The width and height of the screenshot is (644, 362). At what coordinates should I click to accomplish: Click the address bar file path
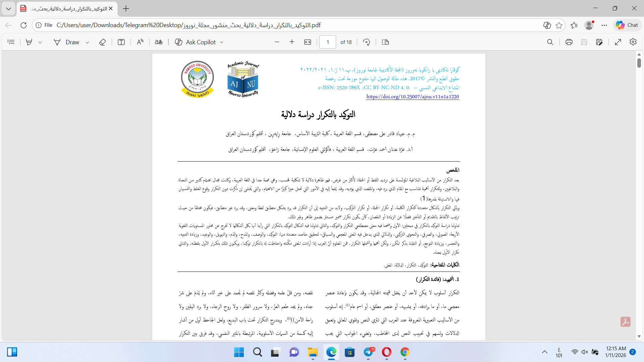coord(189,25)
